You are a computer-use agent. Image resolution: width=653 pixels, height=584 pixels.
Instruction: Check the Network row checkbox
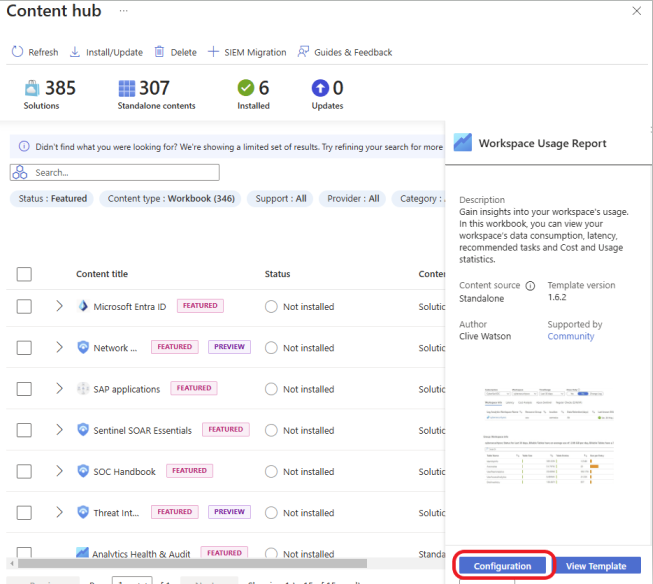point(24,347)
